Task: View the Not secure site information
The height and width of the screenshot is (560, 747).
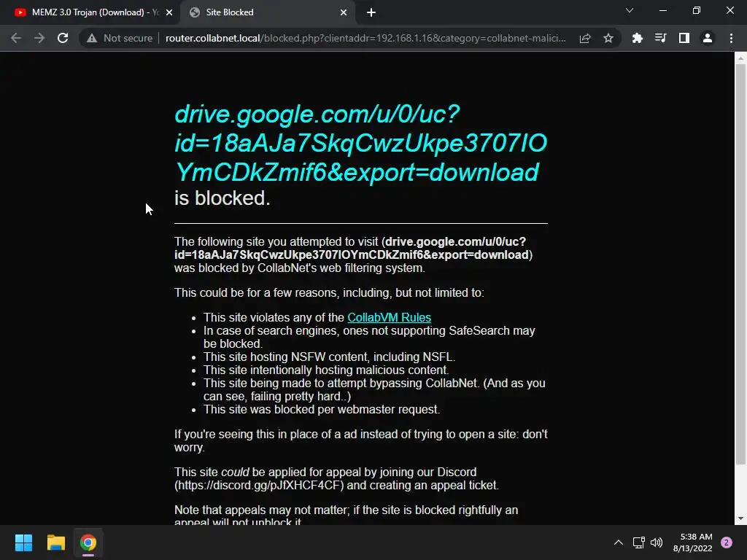Action: (120, 38)
